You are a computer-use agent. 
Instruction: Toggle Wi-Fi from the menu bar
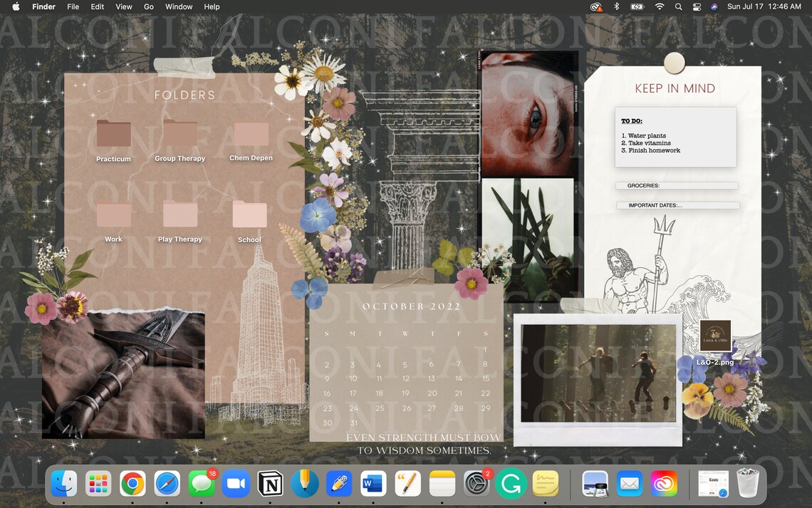pos(658,6)
